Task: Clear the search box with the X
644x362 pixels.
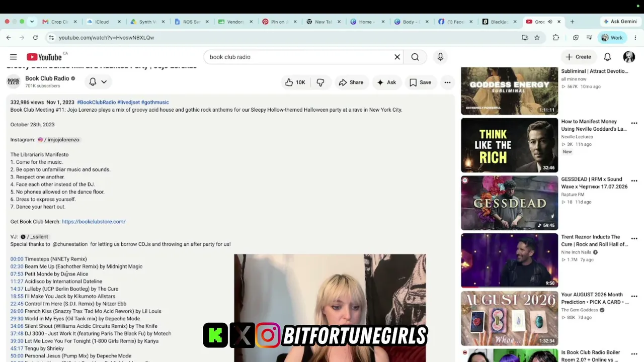Action: (x=397, y=57)
